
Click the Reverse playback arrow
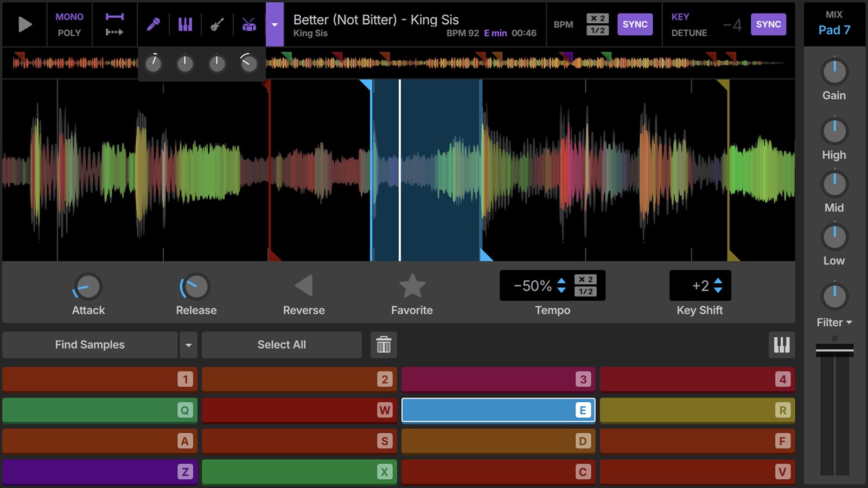coord(304,286)
